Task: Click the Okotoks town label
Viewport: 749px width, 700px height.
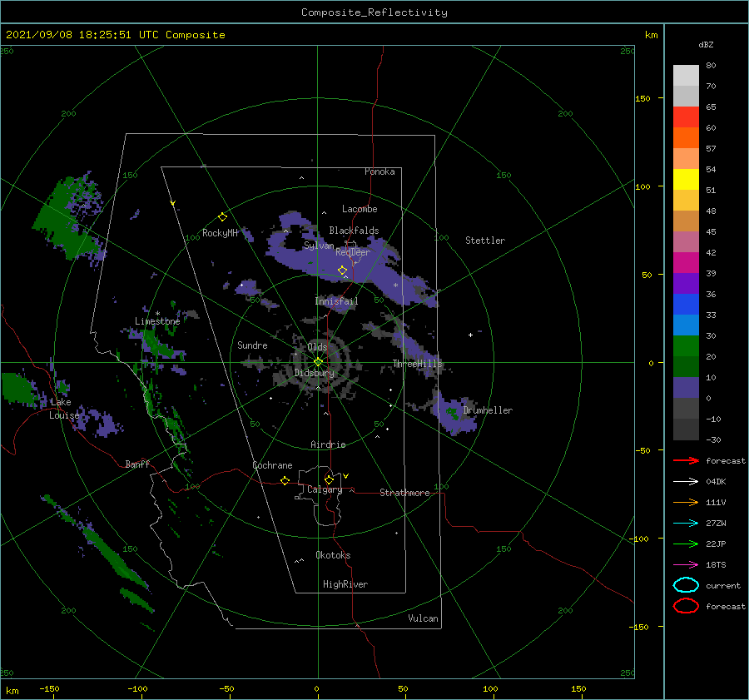Action: [333, 554]
